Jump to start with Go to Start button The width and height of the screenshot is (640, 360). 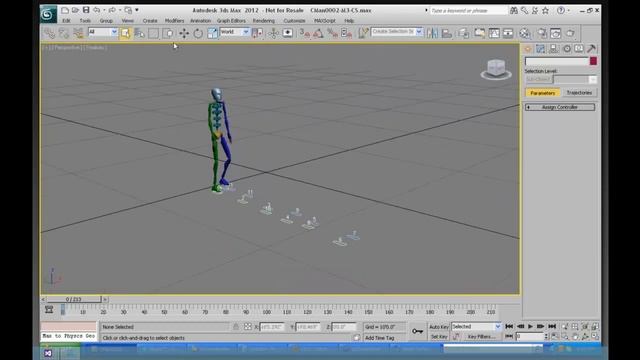point(509,327)
